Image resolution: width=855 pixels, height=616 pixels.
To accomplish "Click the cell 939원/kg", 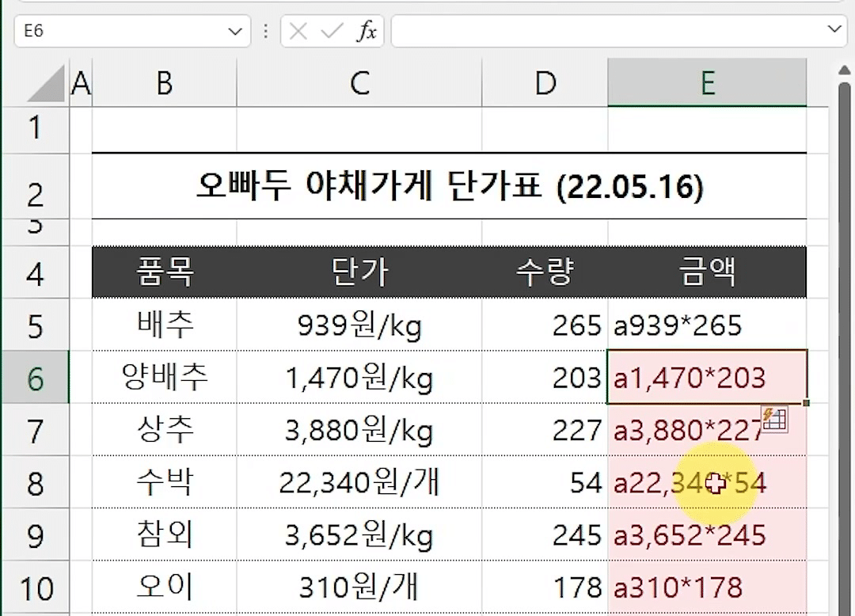I will (359, 325).
